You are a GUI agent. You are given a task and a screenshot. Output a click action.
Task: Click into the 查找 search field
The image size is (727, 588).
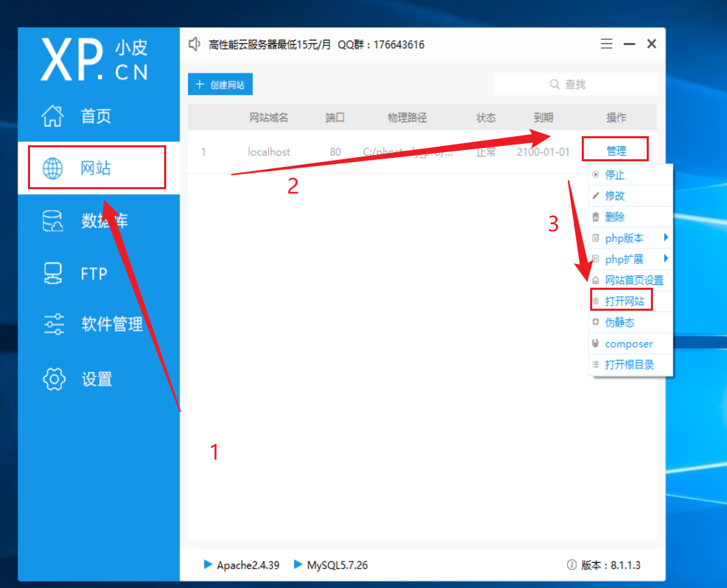click(x=575, y=84)
